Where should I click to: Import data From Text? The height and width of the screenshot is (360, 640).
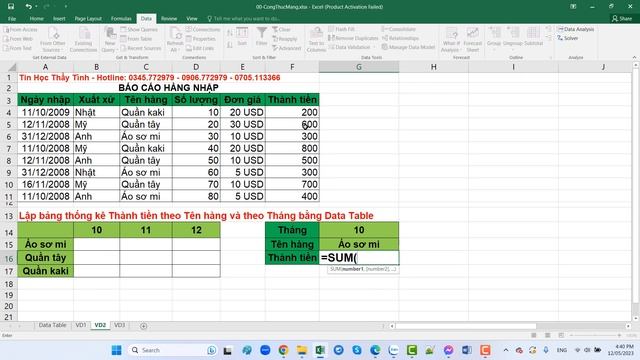[x=18, y=48]
